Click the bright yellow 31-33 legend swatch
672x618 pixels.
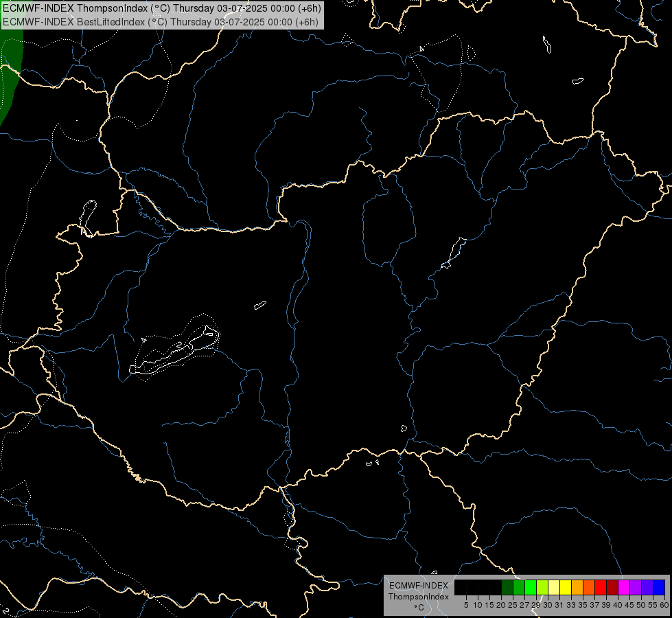pos(566,588)
